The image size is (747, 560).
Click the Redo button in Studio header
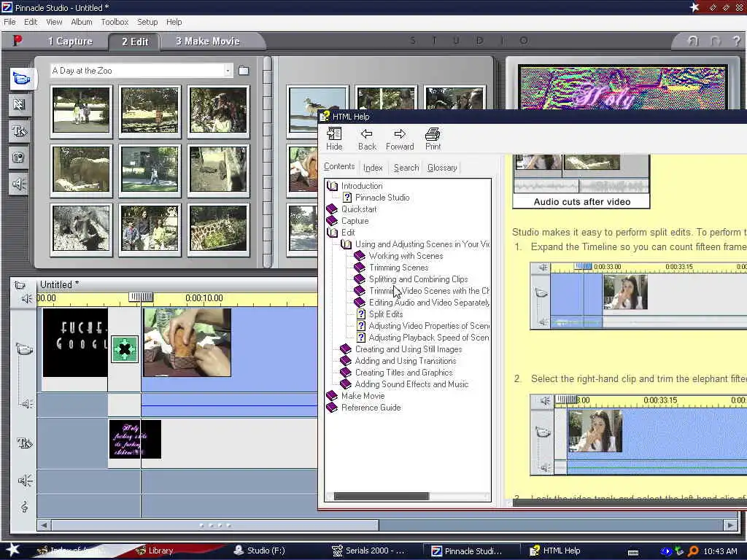(716, 42)
